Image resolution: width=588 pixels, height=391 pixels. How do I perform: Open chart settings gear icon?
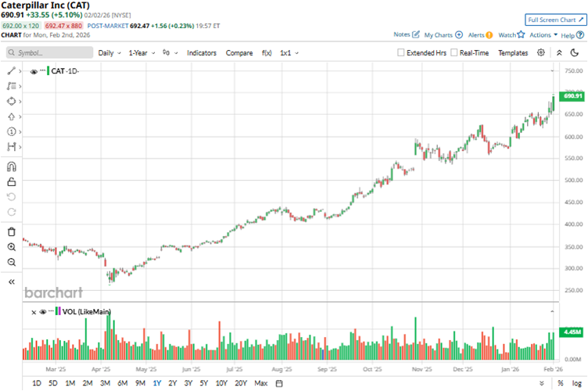(x=541, y=52)
